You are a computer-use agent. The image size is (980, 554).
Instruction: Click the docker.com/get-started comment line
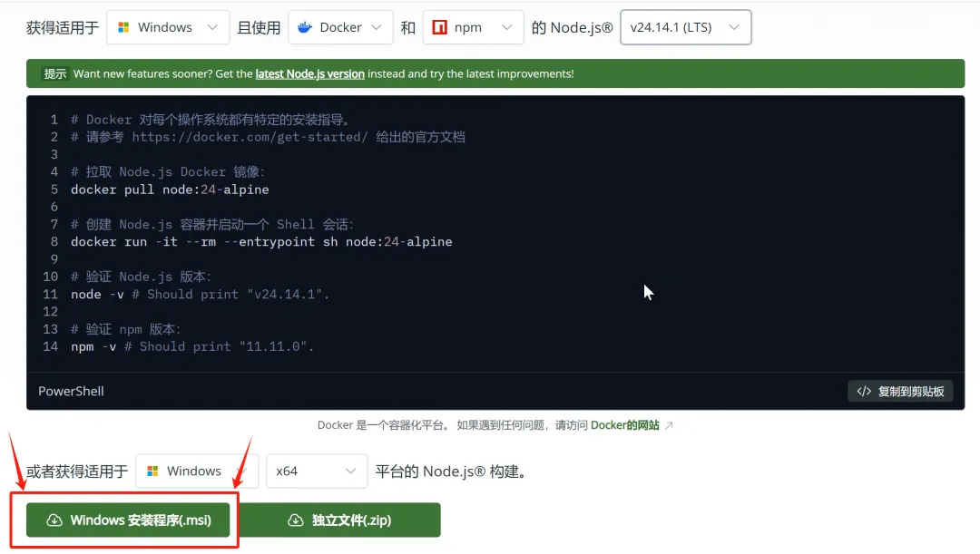(268, 137)
